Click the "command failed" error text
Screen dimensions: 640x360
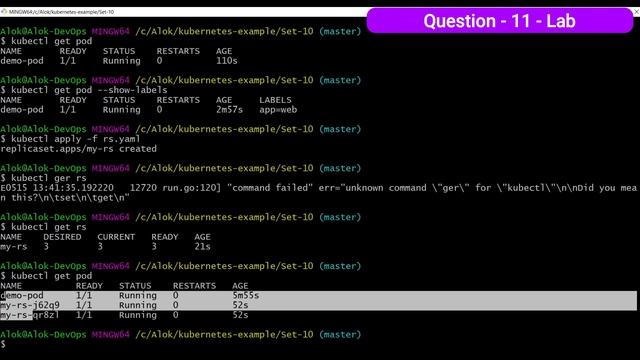pyautogui.click(x=267, y=188)
